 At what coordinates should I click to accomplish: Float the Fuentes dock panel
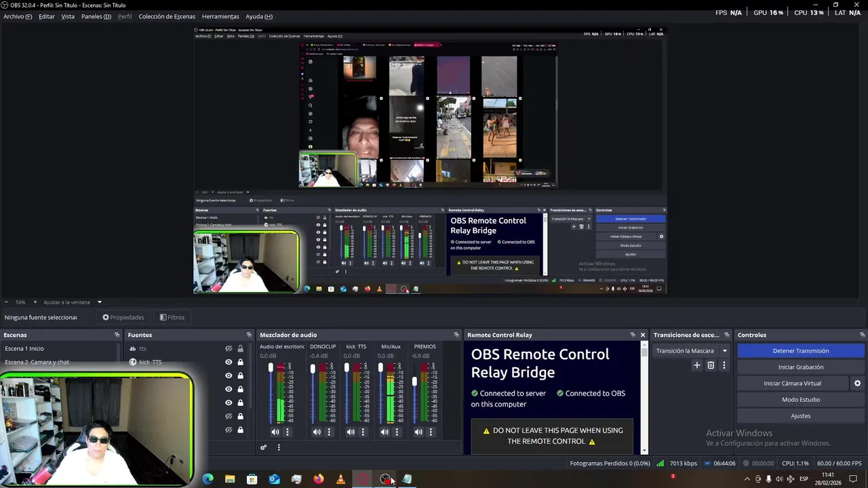point(249,335)
